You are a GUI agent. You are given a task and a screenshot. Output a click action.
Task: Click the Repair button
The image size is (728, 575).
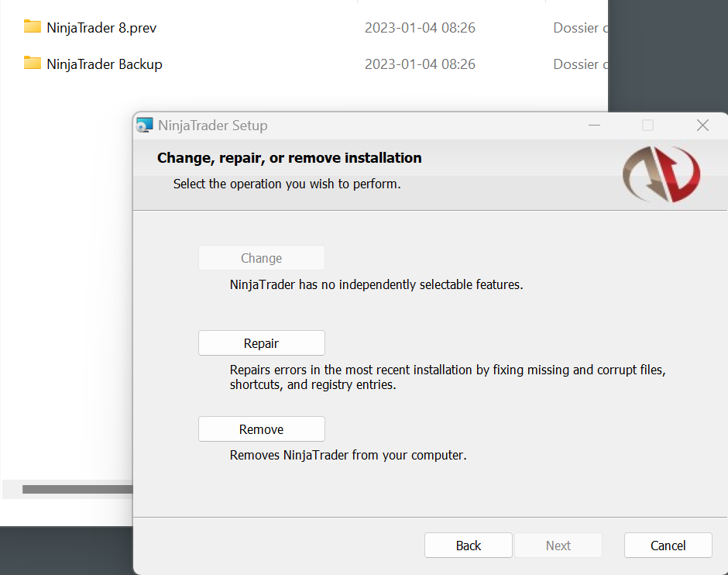coord(262,343)
